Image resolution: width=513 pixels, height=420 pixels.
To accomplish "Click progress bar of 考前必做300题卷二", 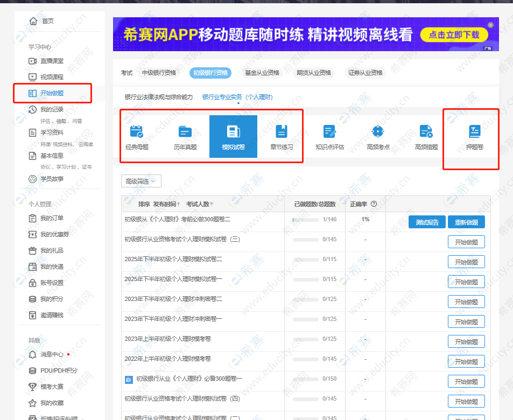I will (305, 220).
